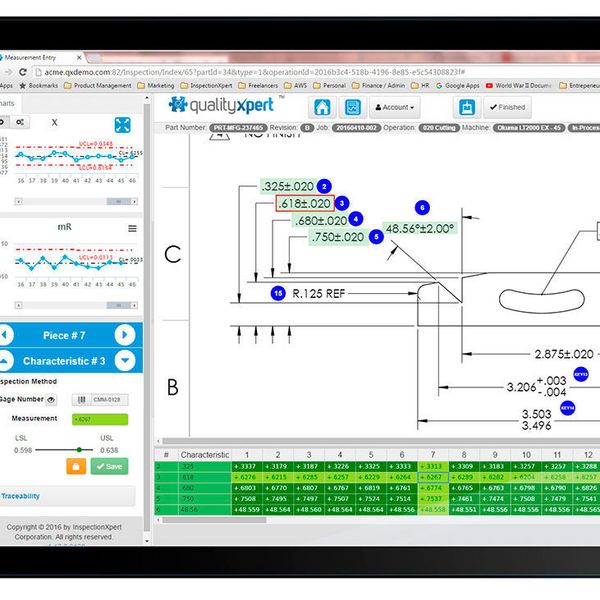Open X chart settings gears icon
This screenshot has width=600, height=600.
click(20, 122)
